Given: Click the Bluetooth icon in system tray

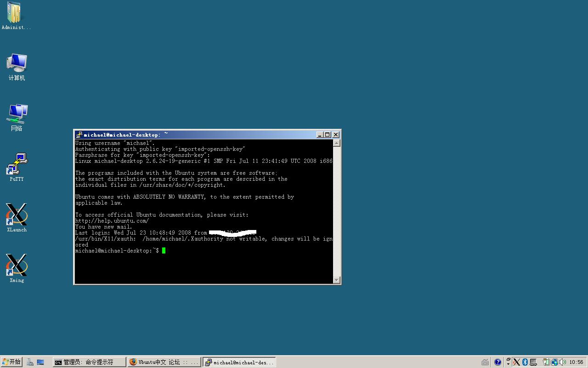Looking at the screenshot, I should (x=525, y=362).
